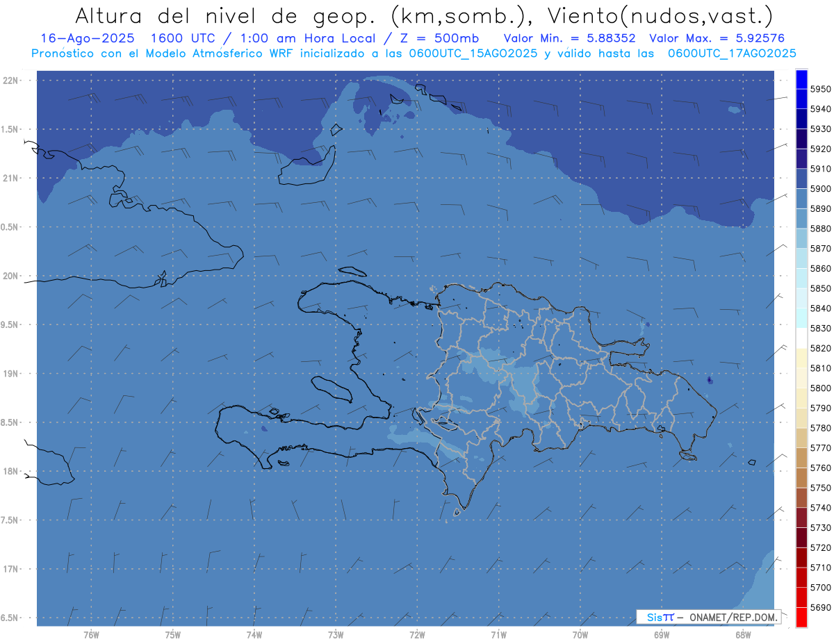Click the '5820' colorbar value
This screenshot has width=834, height=644.
[821, 348]
